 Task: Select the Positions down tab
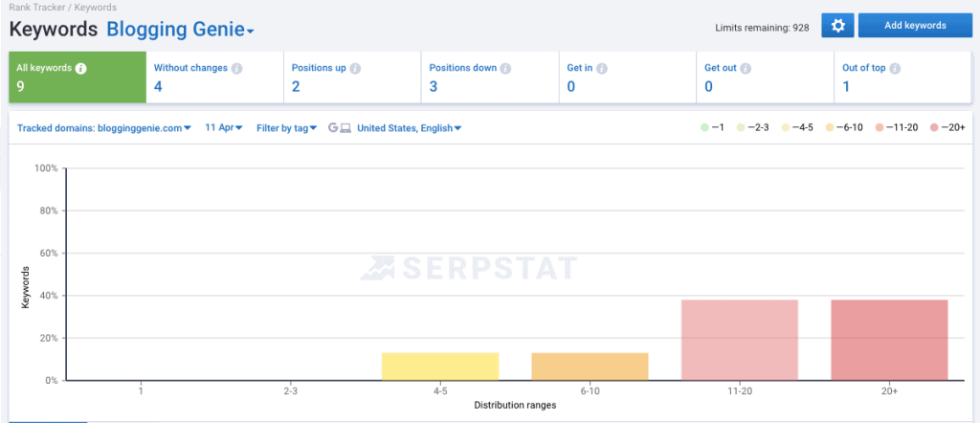490,78
